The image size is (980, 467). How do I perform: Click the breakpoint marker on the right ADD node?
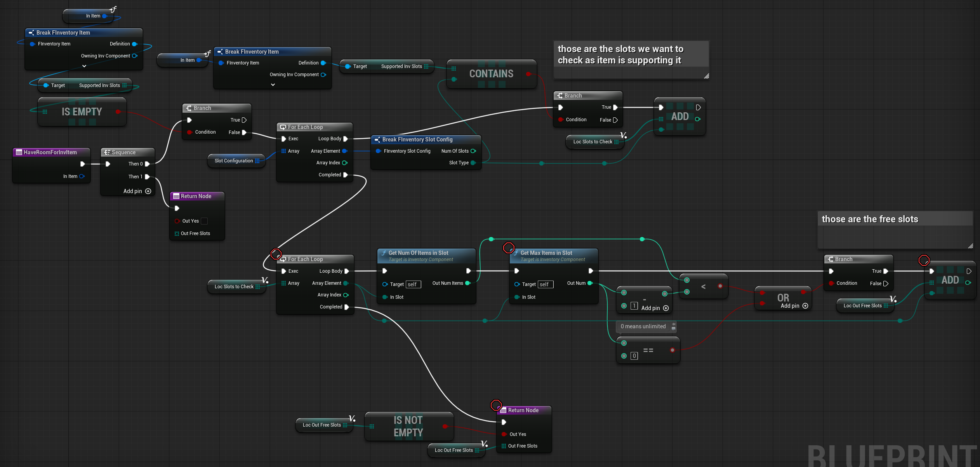click(x=924, y=260)
